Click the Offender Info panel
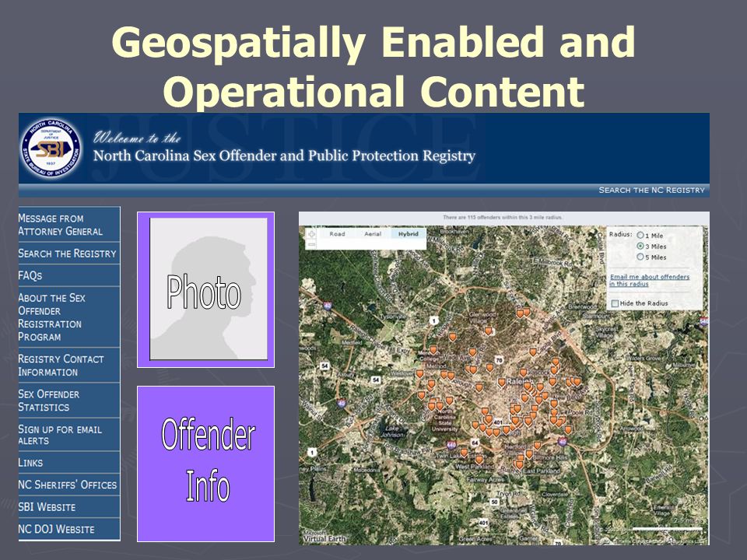The image size is (747, 560). (205, 464)
